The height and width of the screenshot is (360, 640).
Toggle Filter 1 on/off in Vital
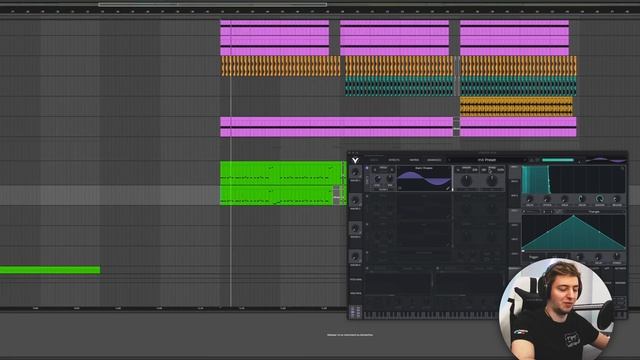click(x=367, y=269)
